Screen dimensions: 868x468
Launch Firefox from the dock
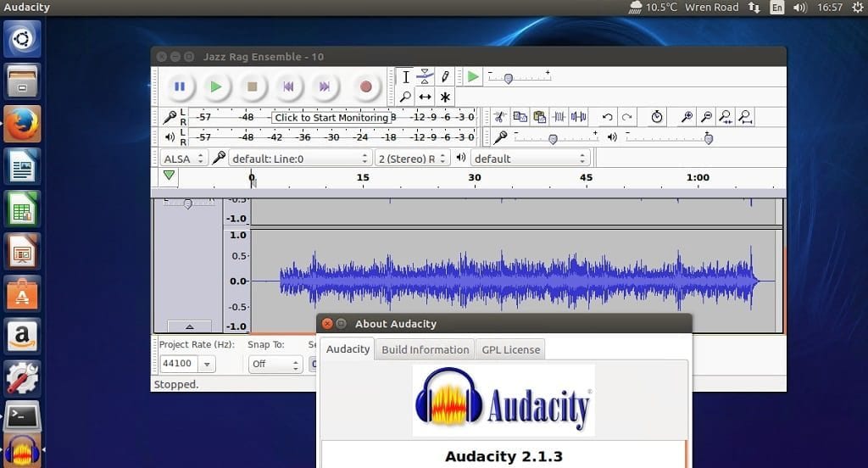coord(22,124)
